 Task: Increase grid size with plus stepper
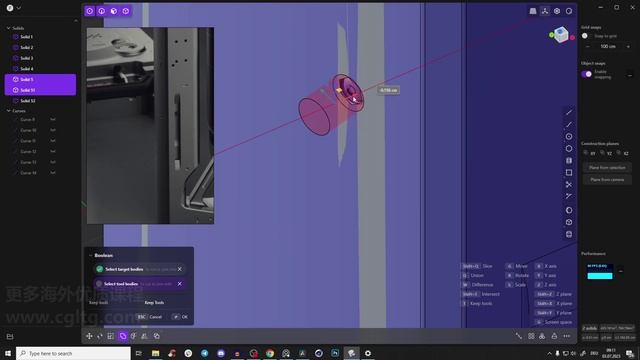coord(628,47)
